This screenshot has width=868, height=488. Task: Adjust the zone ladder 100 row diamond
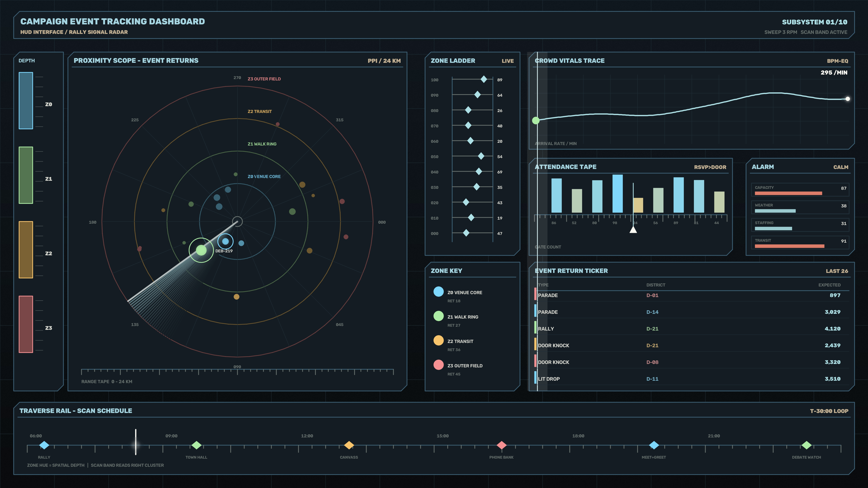tap(484, 80)
